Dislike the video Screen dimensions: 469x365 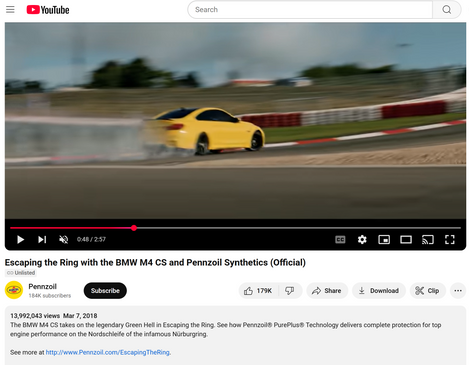pos(290,291)
